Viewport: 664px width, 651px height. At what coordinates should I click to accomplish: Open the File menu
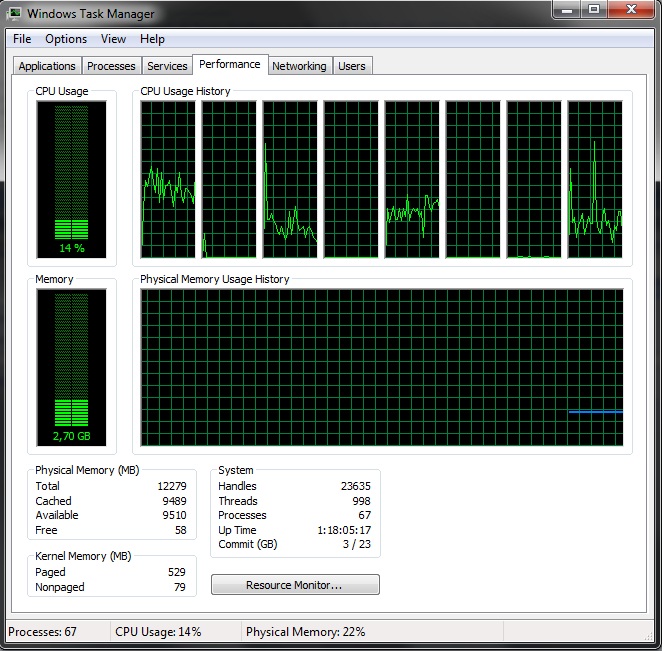point(22,39)
